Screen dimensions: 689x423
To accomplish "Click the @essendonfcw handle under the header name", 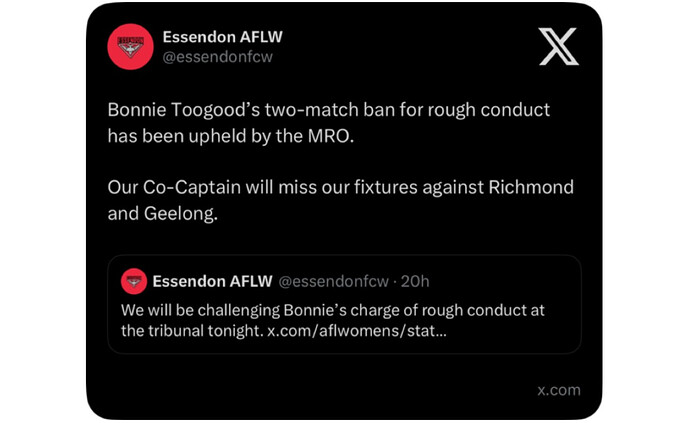I will pos(217,57).
